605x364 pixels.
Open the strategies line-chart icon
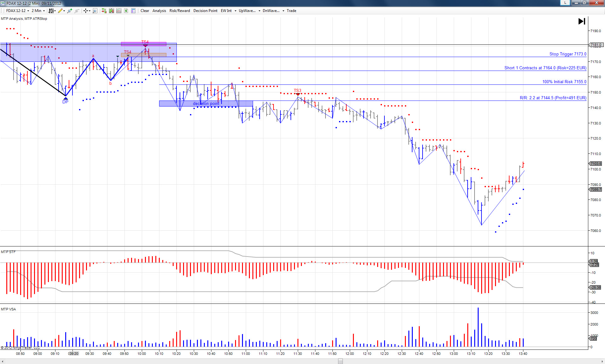[119, 11]
